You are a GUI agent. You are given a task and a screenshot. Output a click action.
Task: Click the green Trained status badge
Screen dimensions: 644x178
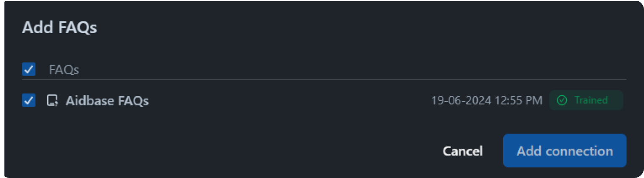tap(586, 100)
